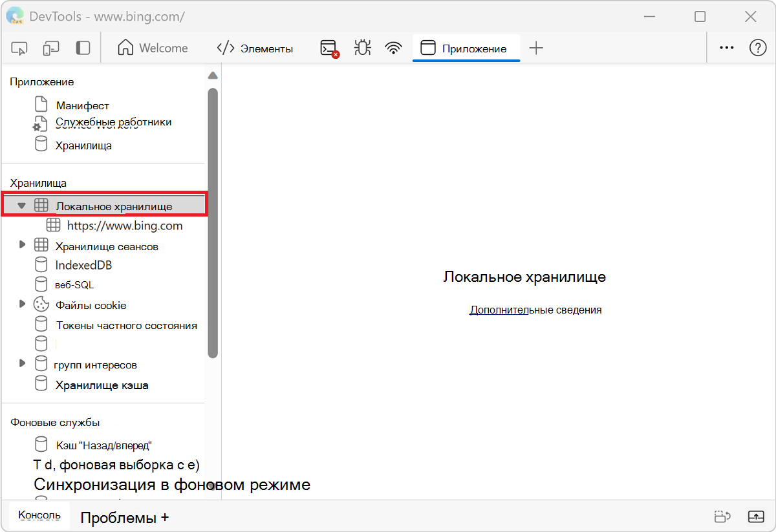Switch to the Консоль tab at the bottom
This screenshot has width=776, height=532.
(x=38, y=515)
